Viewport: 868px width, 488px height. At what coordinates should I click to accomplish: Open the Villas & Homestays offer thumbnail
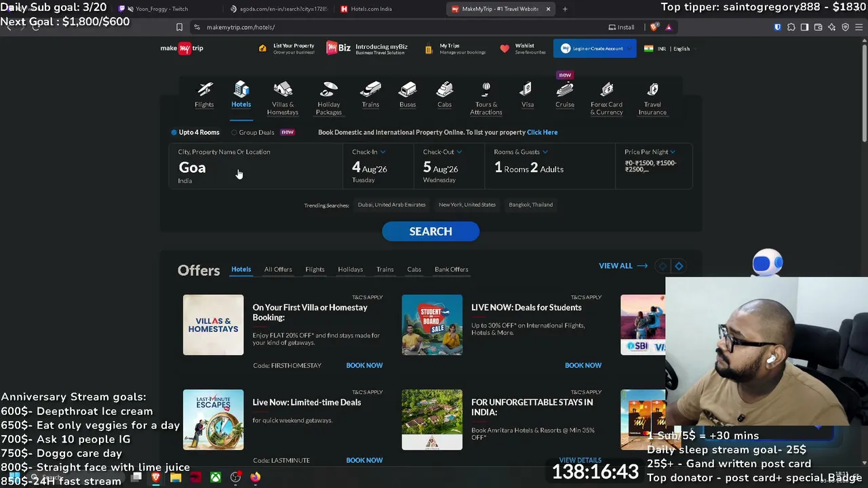(213, 325)
